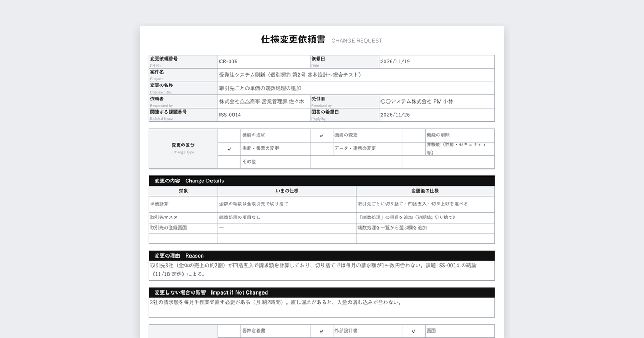Click the 対象 column header
Image resolution: width=644 pixels, height=338 pixels.
coord(184,191)
